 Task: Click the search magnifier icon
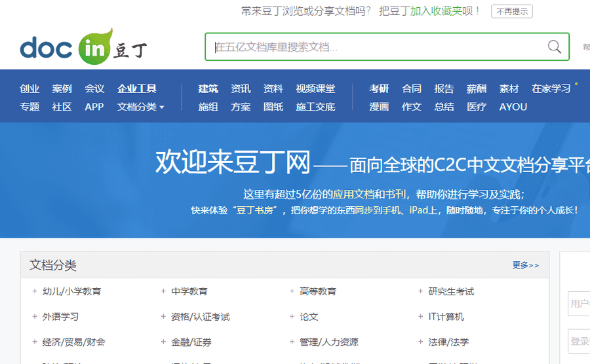pyautogui.click(x=554, y=47)
